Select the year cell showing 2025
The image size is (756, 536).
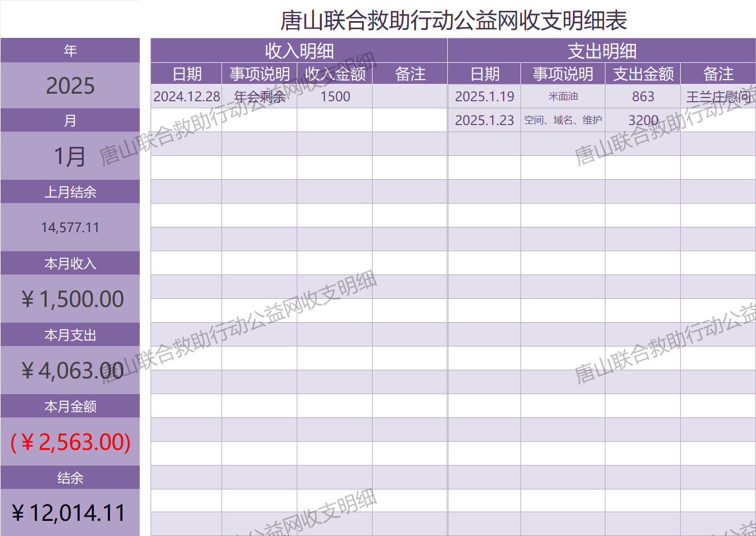tap(70, 86)
